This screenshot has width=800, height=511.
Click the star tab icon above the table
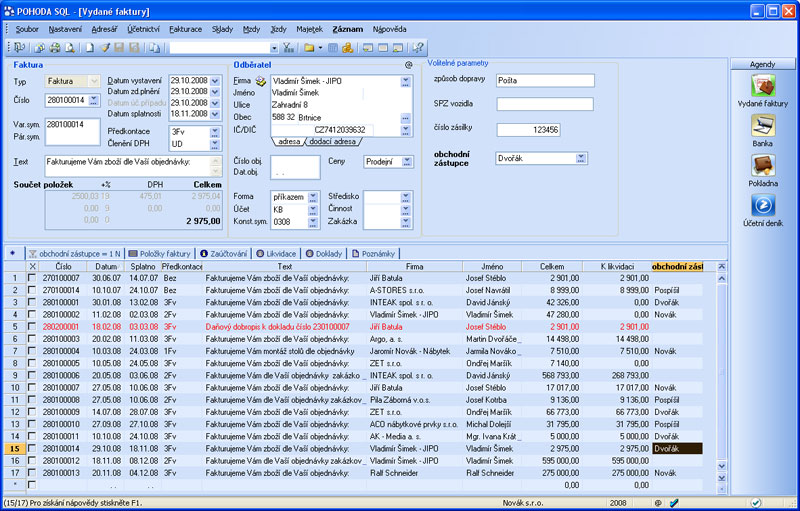point(13,253)
